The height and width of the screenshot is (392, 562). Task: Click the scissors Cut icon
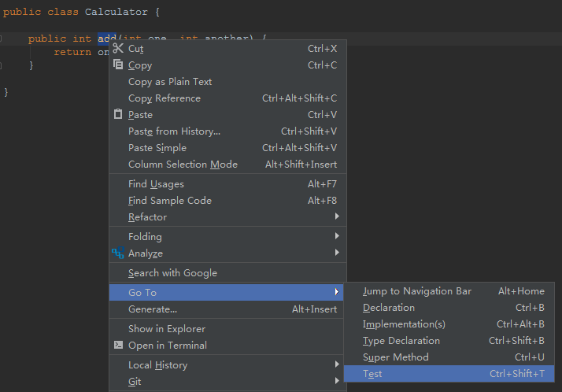click(118, 48)
